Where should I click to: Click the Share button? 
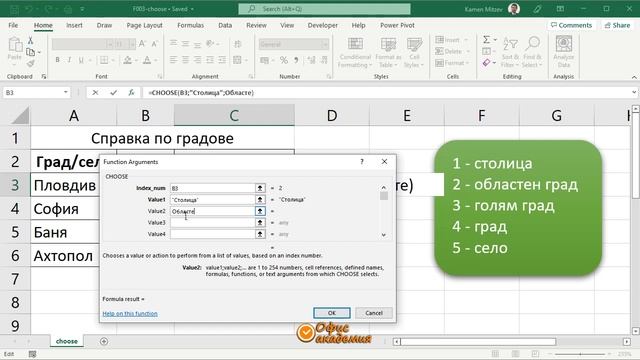617,25
